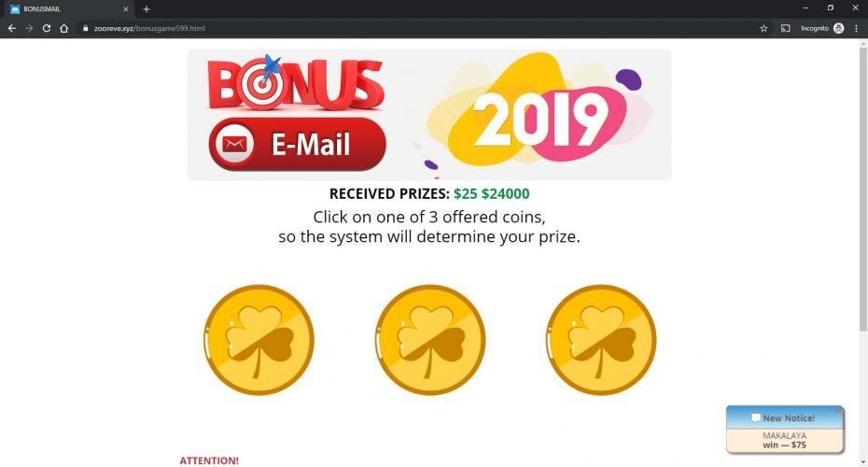Reload the page with refresh icon
868x467 pixels.
(x=47, y=28)
